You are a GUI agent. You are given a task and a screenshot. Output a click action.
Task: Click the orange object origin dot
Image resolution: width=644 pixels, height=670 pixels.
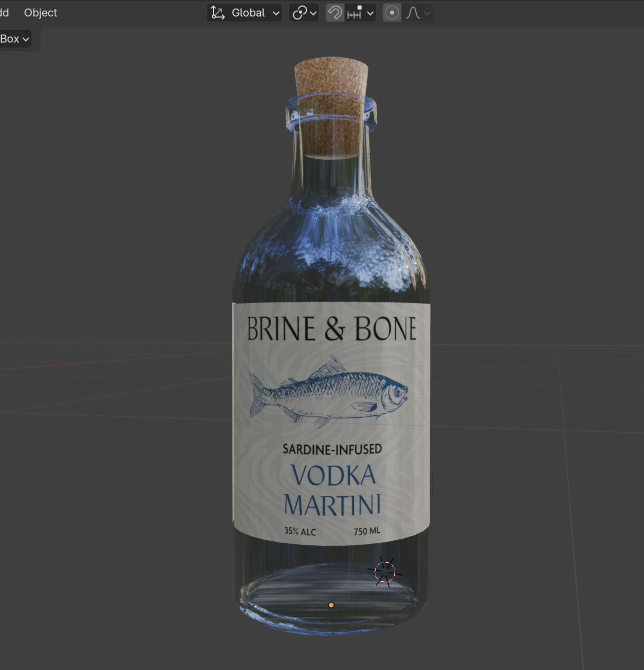(331, 605)
